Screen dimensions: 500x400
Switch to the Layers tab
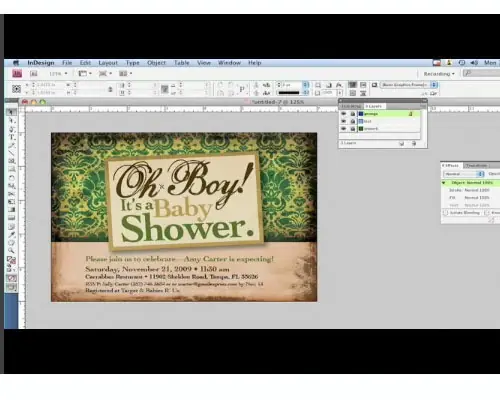point(374,106)
